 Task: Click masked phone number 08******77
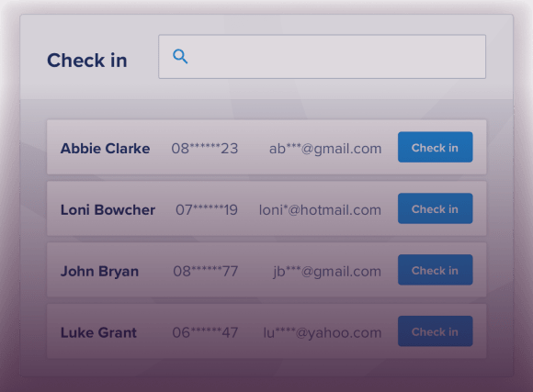coord(206,272)
